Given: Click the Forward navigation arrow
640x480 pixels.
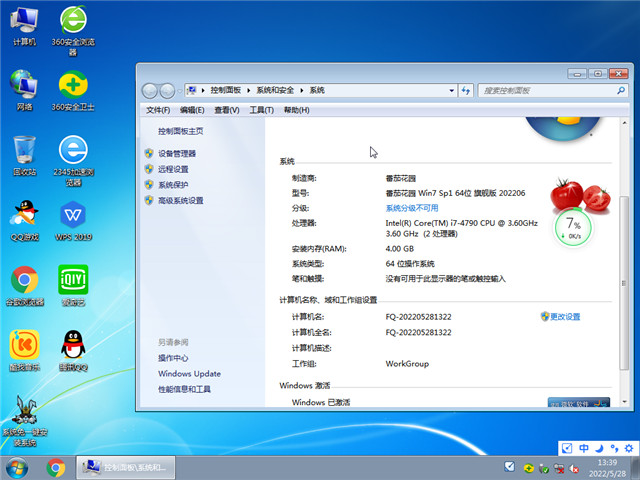Looking at the screenshot, I should coord(167,91).
